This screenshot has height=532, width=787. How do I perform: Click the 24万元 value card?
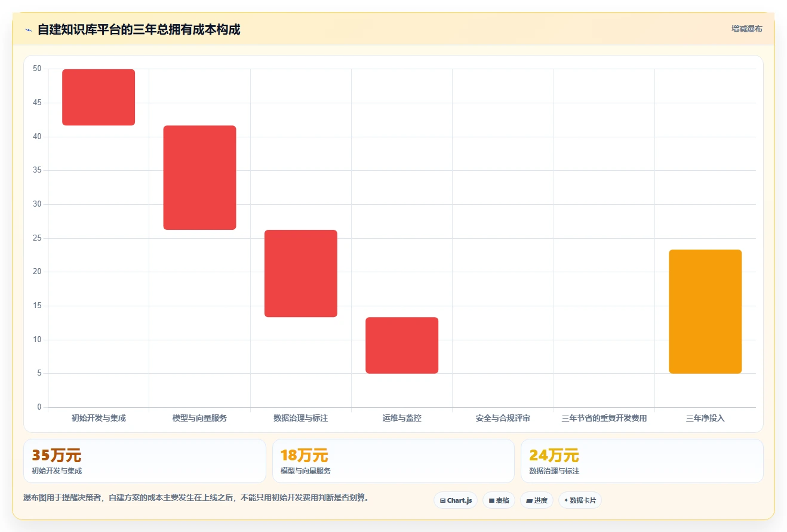pos(642,461)
